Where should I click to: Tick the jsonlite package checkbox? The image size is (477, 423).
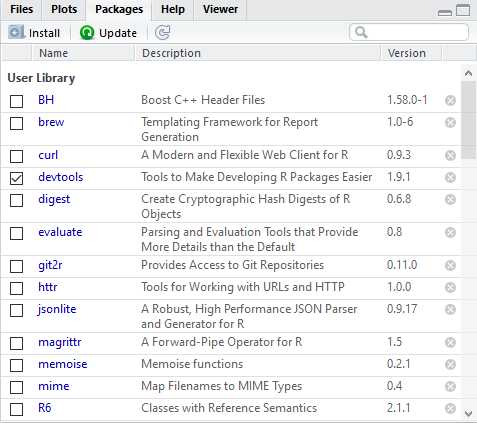16,310
